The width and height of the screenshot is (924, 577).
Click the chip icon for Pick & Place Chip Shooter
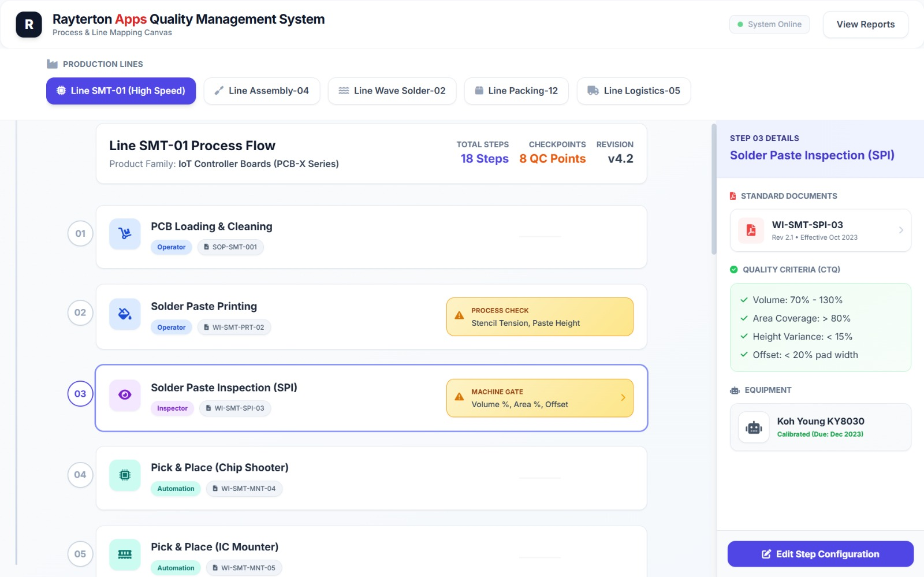[124, 475]
